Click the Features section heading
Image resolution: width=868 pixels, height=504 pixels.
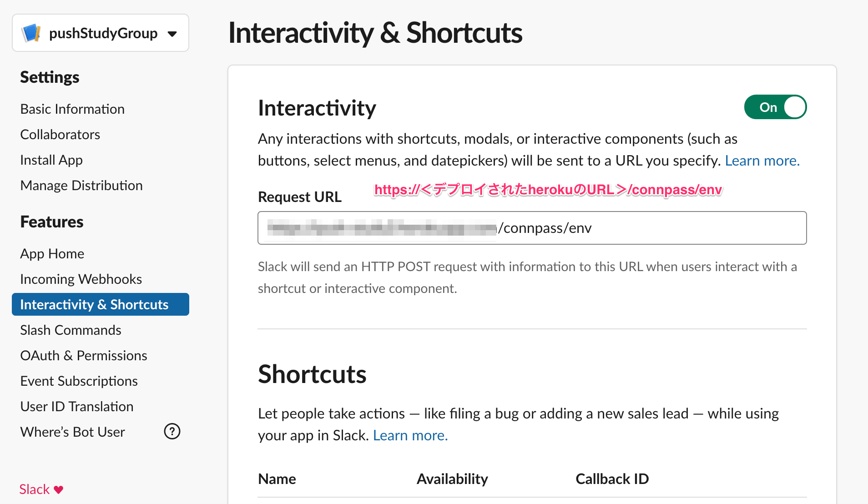click(52, 222)
